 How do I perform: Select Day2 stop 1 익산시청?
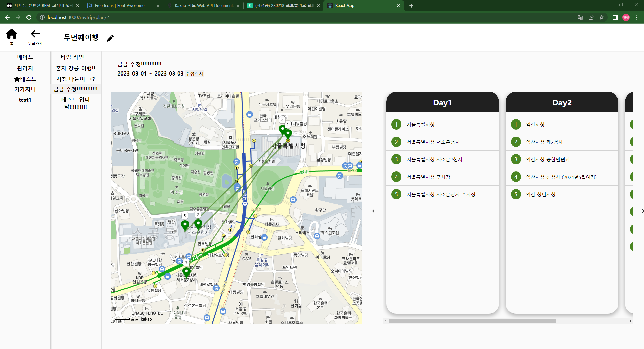562,124
